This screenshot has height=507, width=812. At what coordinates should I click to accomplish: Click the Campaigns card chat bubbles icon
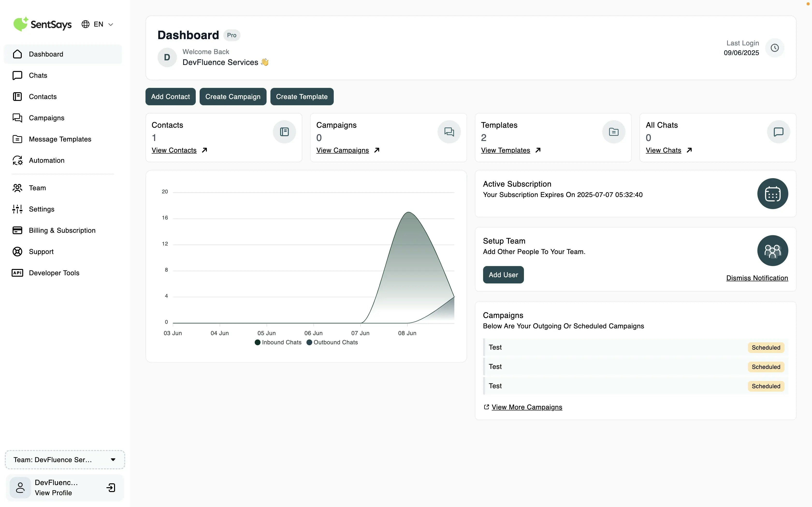pos(449,132)
